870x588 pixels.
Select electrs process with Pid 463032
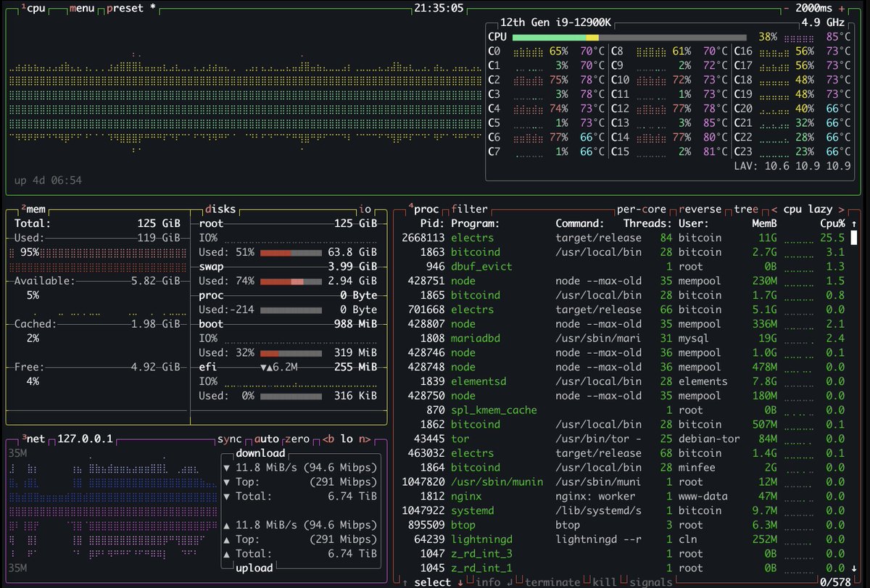click(621, 453)
